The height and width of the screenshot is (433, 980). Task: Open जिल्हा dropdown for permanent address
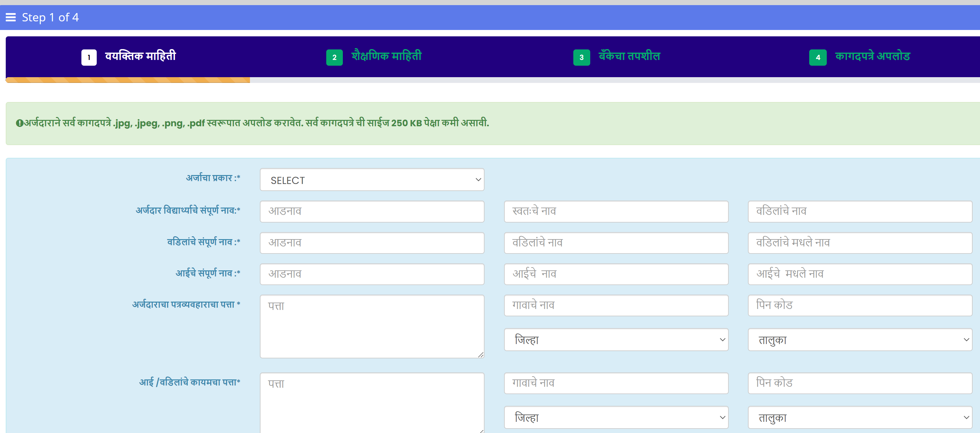pos(616,417)
